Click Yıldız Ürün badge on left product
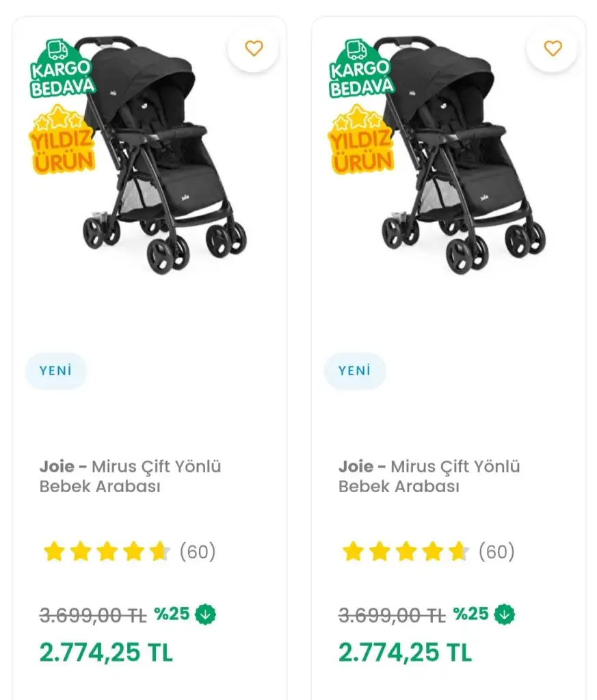 62,142
